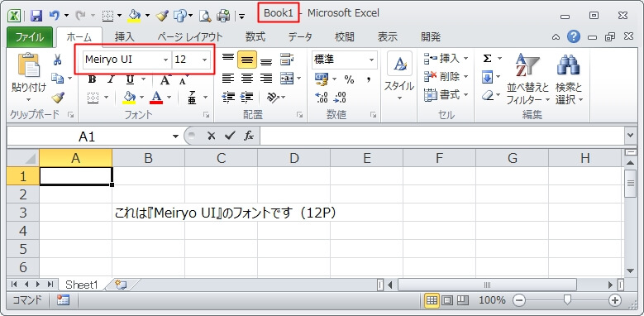
Task: Open the Meiryo UI font name dropdown
Action: tap(165, 60)
